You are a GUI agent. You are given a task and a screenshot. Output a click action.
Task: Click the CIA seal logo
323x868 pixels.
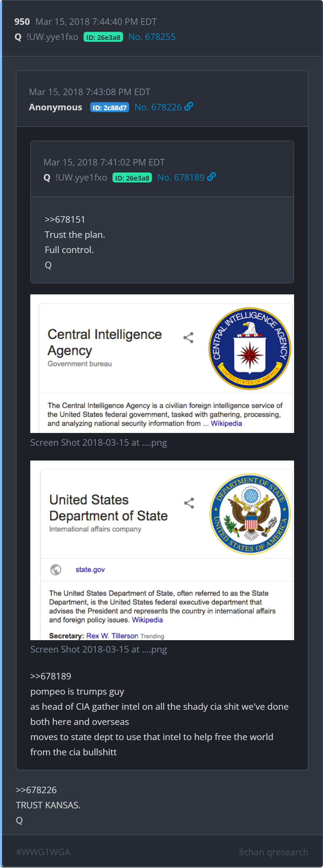(250, 349)
